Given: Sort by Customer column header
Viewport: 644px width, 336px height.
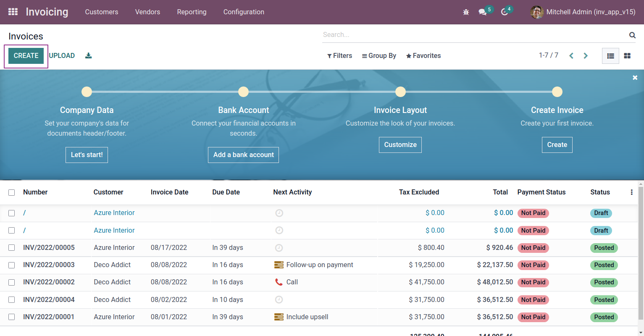Looking at the screenshot, I should pos(108,192).
